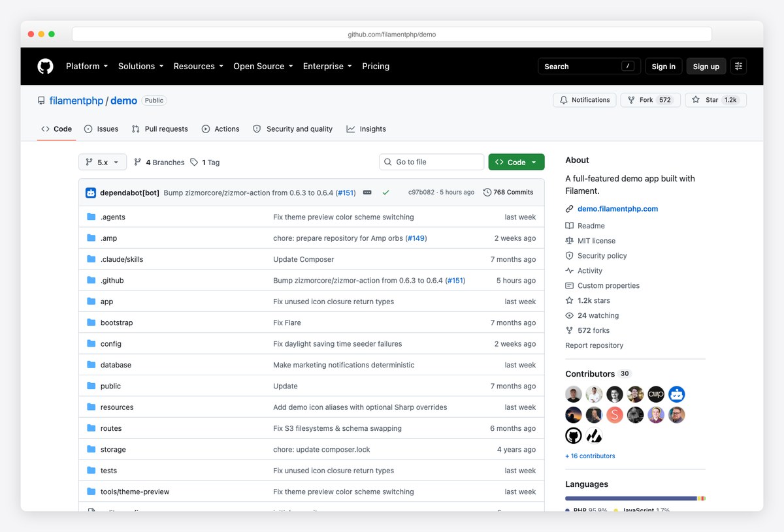Screen dimensions: 784x532
Task: Click the pulse icon next to Activity
Action: [570, 271]
